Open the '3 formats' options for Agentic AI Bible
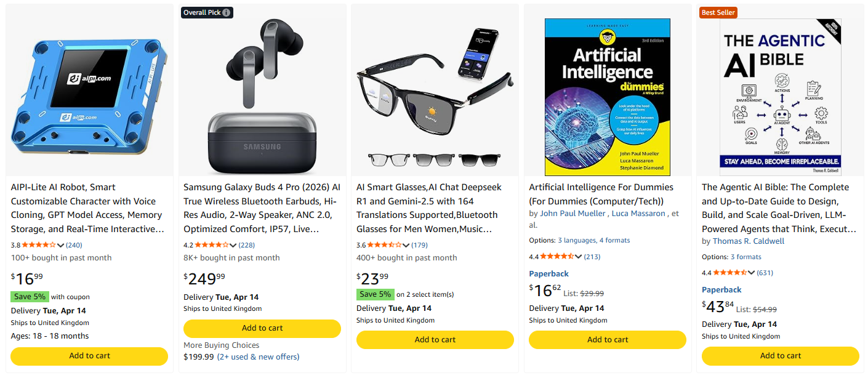868x378 pixels. 745,256
